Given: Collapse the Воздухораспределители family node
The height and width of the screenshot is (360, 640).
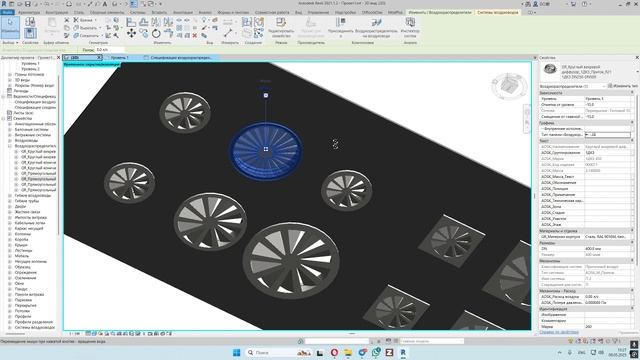Looking at the screenshot, I should 10,146.
